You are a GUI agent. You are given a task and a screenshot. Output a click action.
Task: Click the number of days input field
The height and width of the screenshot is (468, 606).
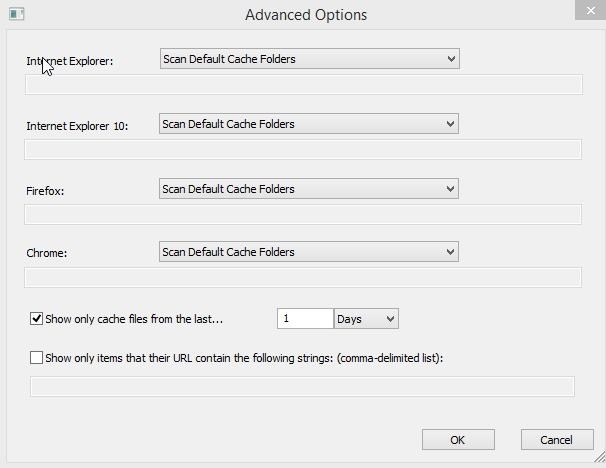tap(305, 319)
